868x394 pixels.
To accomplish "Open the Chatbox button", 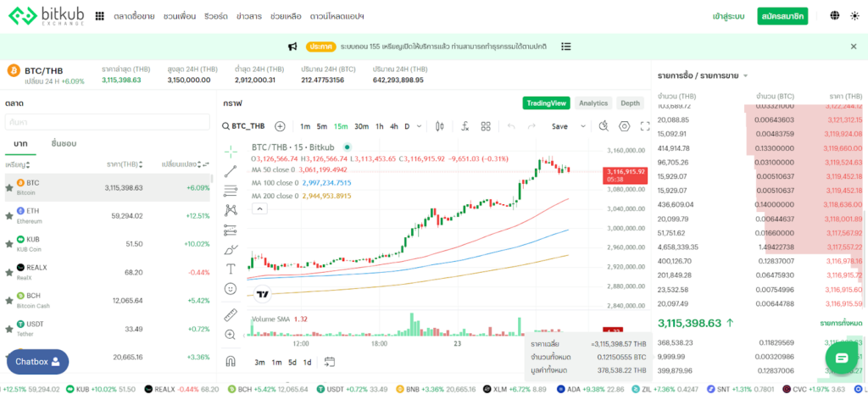I will pyautogui.click(x=38, y=362).
